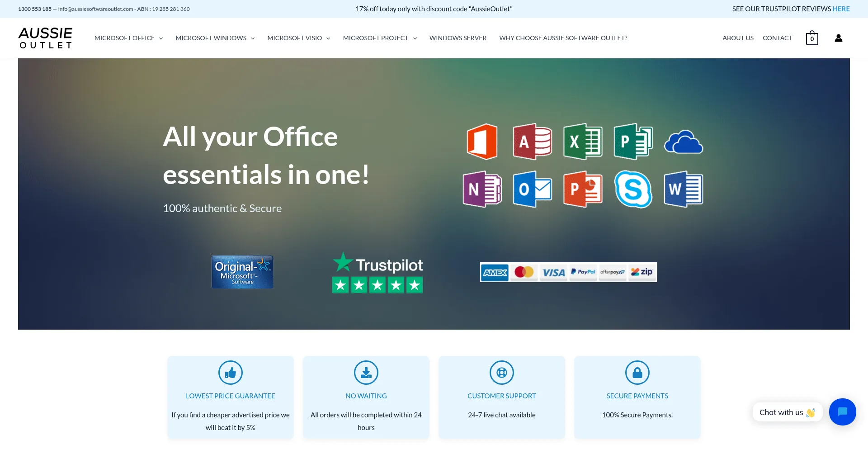Open the blue chat bubble button

click(842, 412)
